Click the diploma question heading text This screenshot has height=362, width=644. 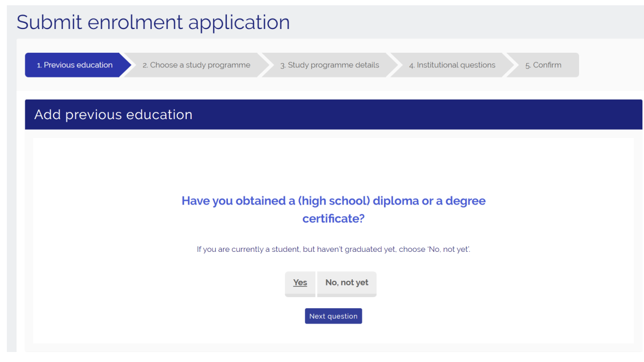pyautogui.click(x=333, y=201)
